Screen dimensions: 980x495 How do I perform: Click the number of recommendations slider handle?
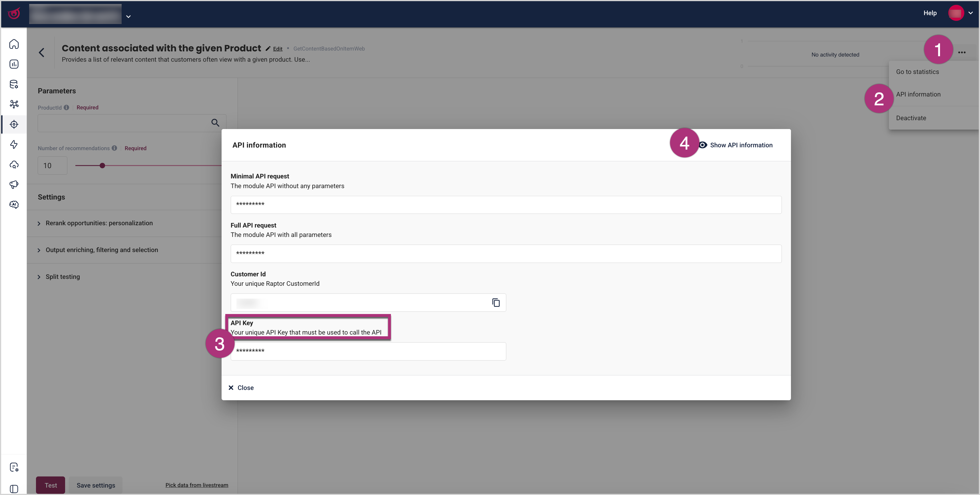click(x=102, y=166)
